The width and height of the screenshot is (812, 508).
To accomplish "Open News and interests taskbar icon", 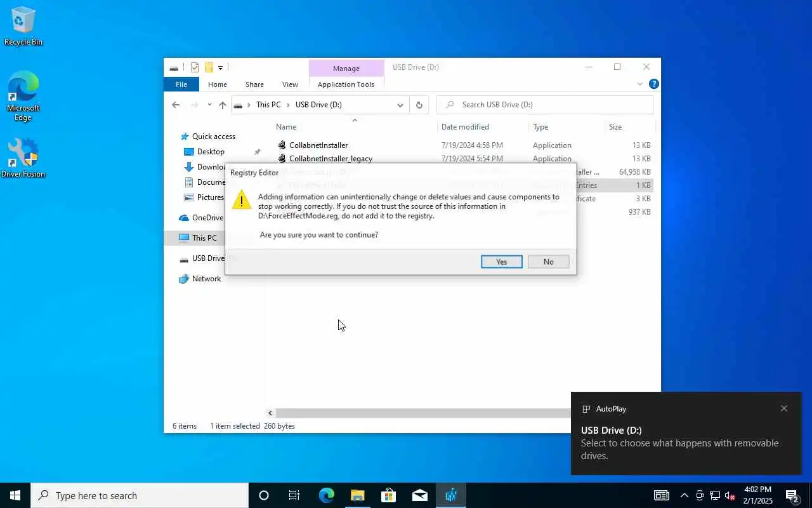I will 662,495.
